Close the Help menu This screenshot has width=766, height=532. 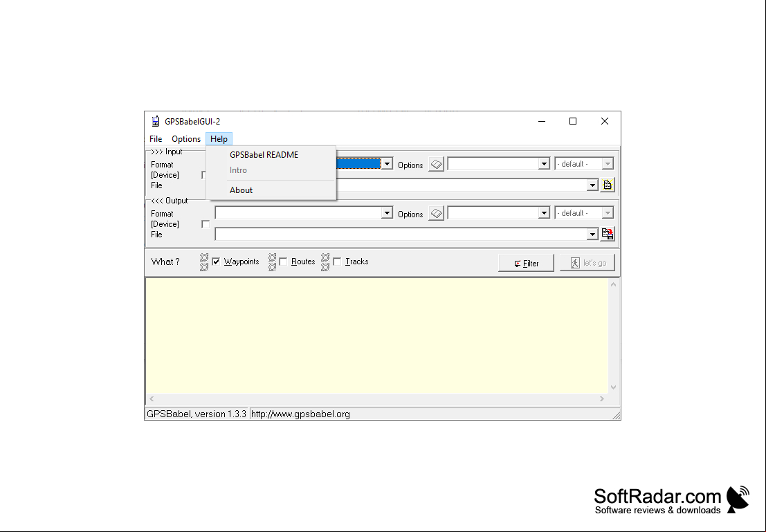pyautogui.click(x=219, y=139)
